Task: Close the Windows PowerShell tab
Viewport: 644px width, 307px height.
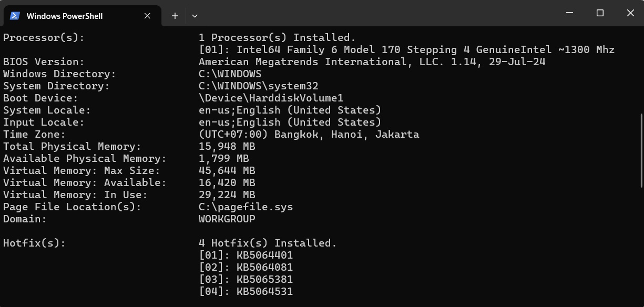Action: pos(148,16)
